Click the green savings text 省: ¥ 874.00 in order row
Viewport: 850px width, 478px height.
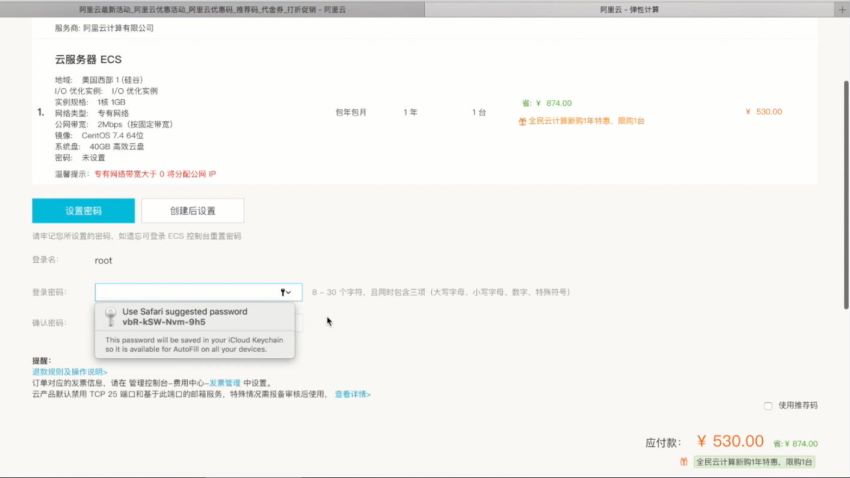tap(546, 103)
